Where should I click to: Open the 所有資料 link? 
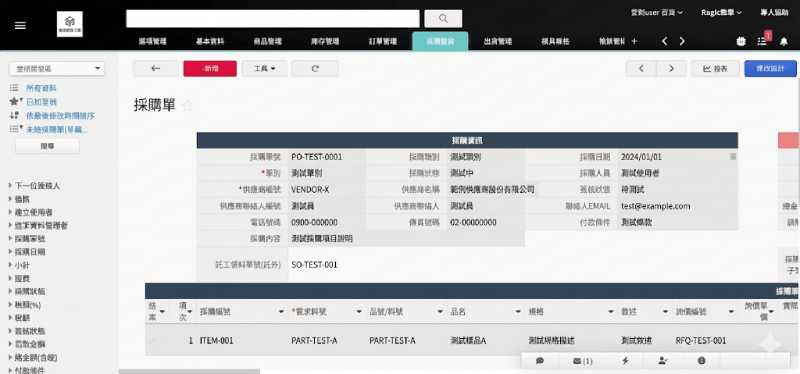click(41, 88)
